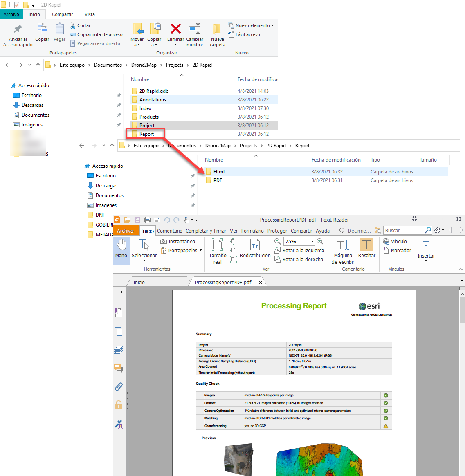465x476 pixels.
Task: Select the Máquina de escribir tool
Action: pyautogui.click(x=343, y=250)
